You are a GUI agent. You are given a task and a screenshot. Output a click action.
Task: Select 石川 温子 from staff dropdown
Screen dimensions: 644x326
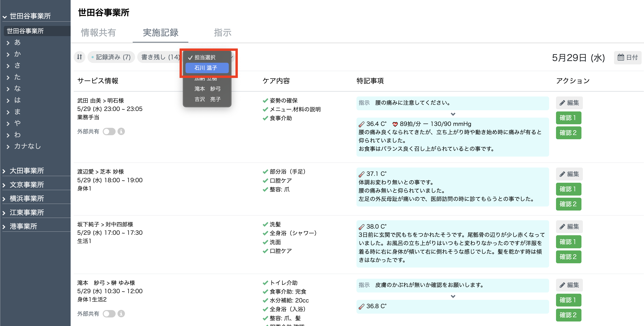(x=207, y=68)
